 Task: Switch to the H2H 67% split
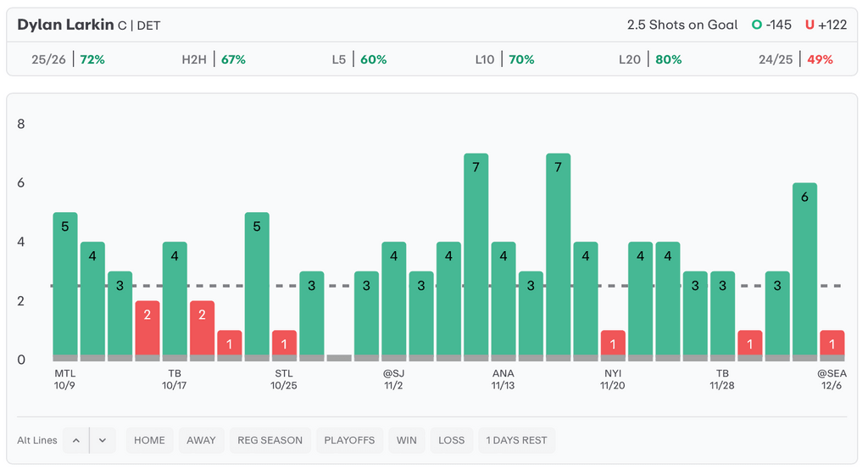pyautogui.click(x=214, y=59)
